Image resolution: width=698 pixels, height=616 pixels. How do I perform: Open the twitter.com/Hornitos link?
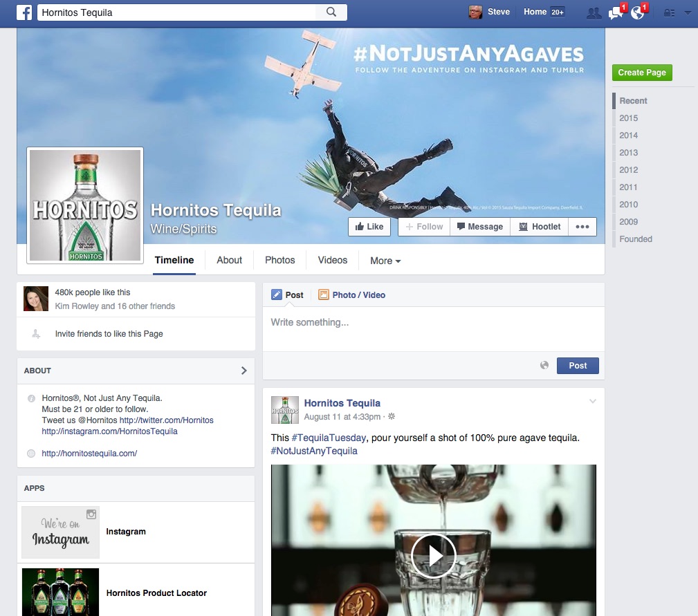167,420
